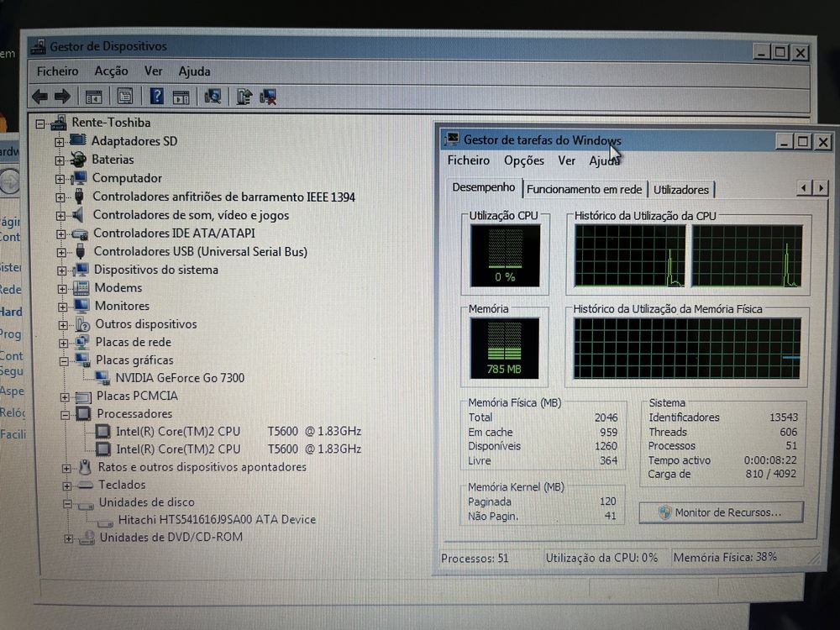Select the Controladores anfitriões de barramento IEEE 1394 row
The image size is (840, 630).
click(223, 197)
